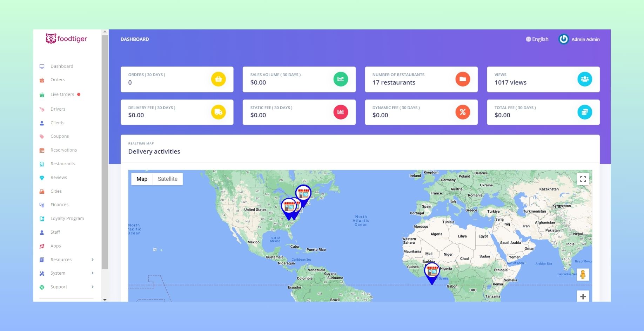
Task: Open Live Orders in sidebar
Action: click(x=62, y=95)
